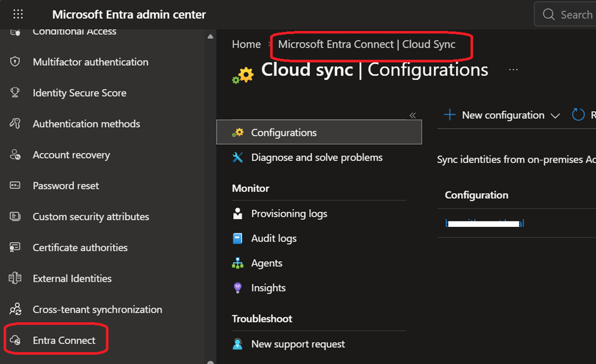Open the Multifactor authentication page
The height and width of the screenshot is (364, 596).
(90, 62)
